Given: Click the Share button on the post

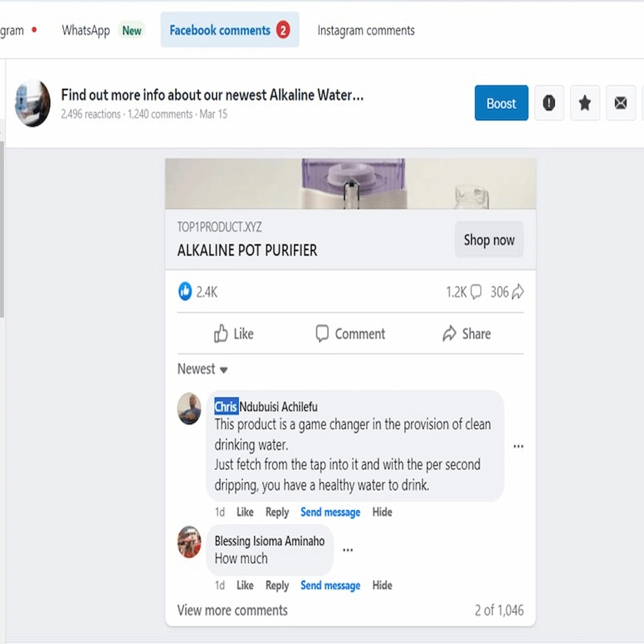Looking at the screenshot, I should pos(467,334).
